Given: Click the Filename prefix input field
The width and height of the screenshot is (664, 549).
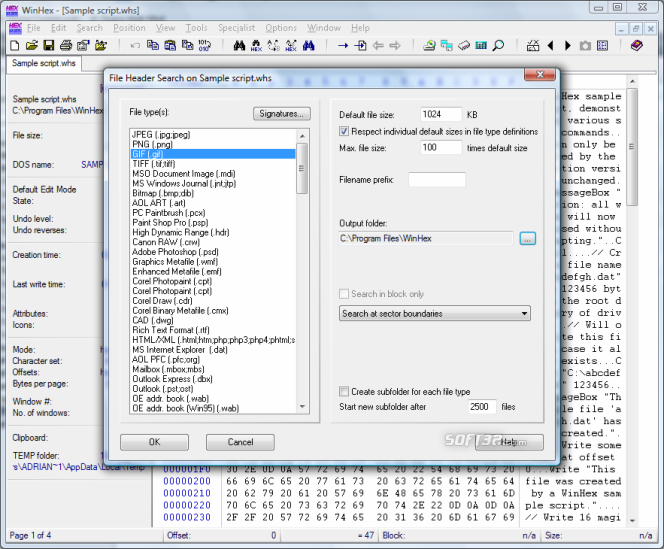Looking at the screenshot, I should click(437, 180).
